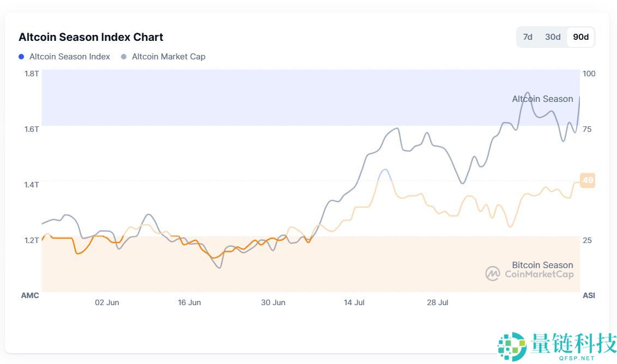Click the 30 Jun date label

coord(273,302)
